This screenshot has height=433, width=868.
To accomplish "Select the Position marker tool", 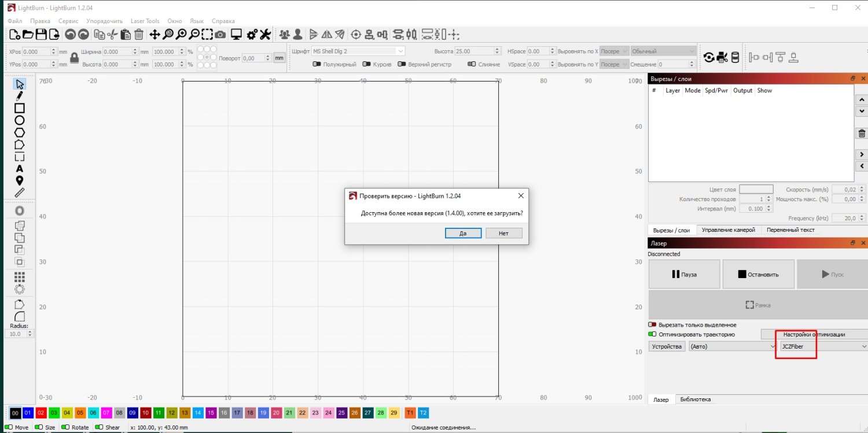I will click(19, 181).
